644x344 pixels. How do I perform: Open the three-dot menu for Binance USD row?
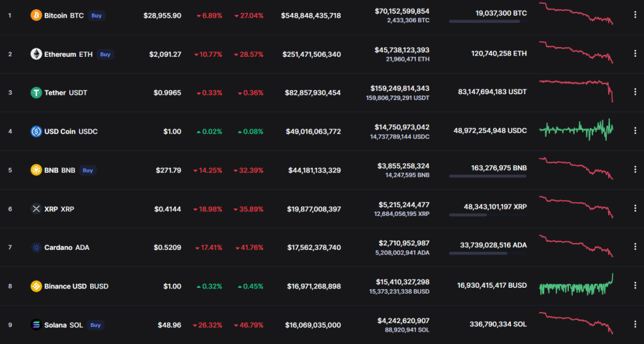pos(635,286)
